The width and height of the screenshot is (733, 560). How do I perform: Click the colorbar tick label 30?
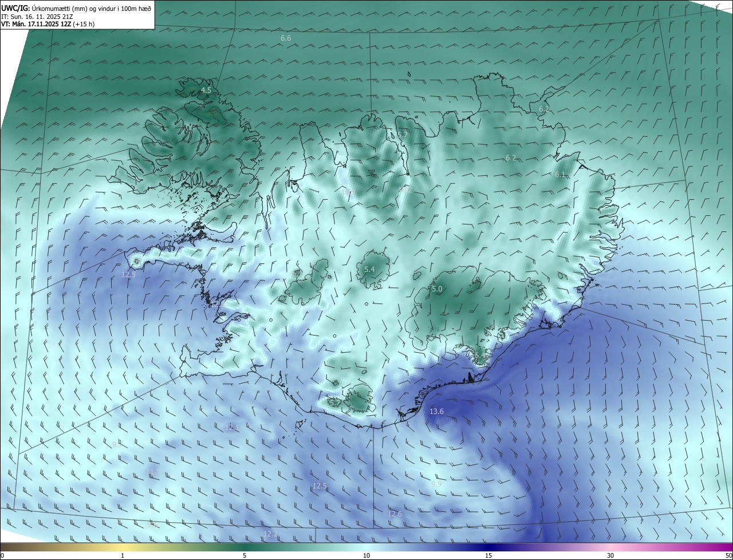(610, 555)
